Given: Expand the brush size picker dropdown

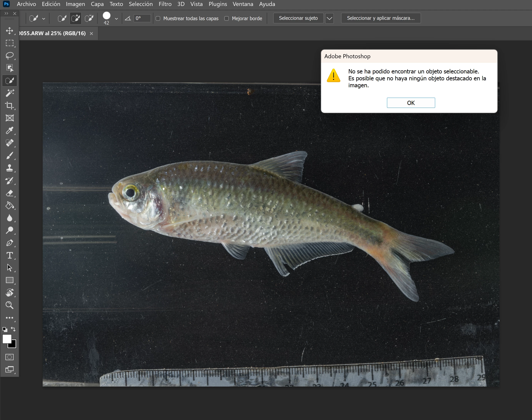Looking at the screenshot, I should pos(116,18).
